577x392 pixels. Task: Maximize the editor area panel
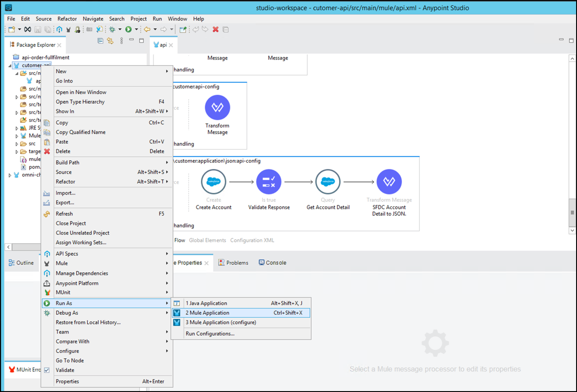coord(571,40)
